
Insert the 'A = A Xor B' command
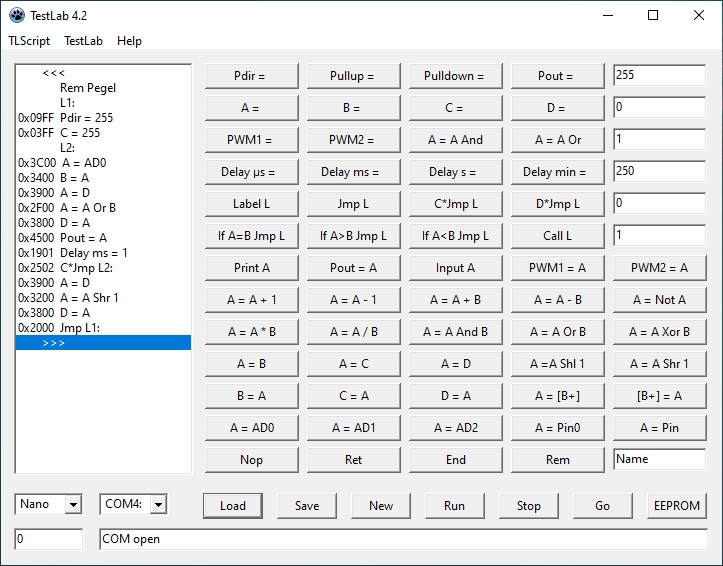click(x=659, y=332)
